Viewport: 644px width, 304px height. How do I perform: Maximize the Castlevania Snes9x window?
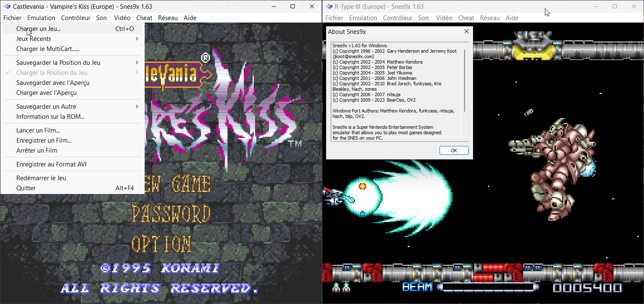(293, 7)
